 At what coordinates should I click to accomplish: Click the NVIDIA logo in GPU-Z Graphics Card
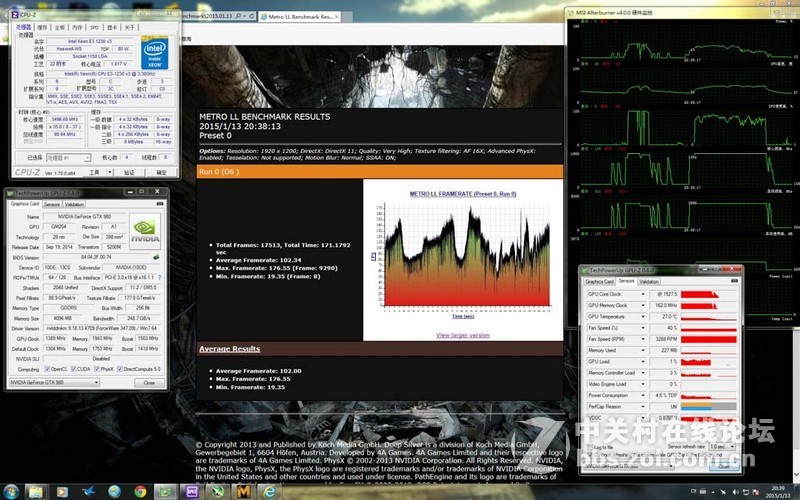click(145, 231)
